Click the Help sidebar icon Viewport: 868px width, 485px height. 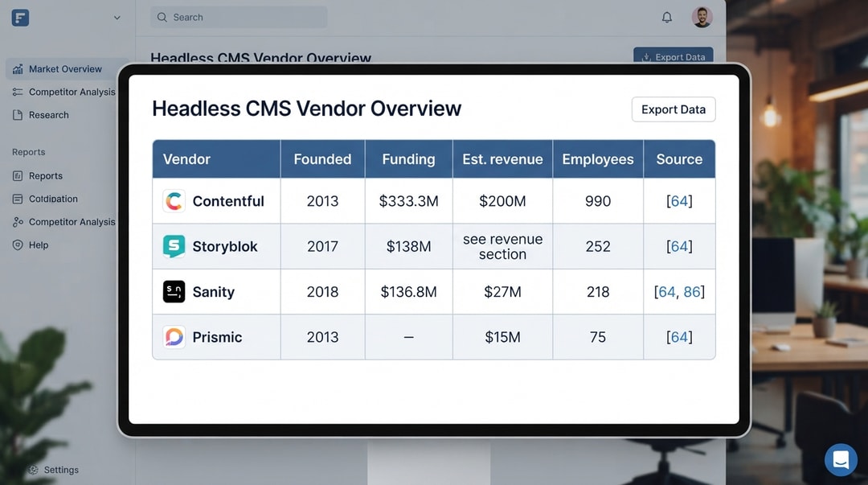18,245
